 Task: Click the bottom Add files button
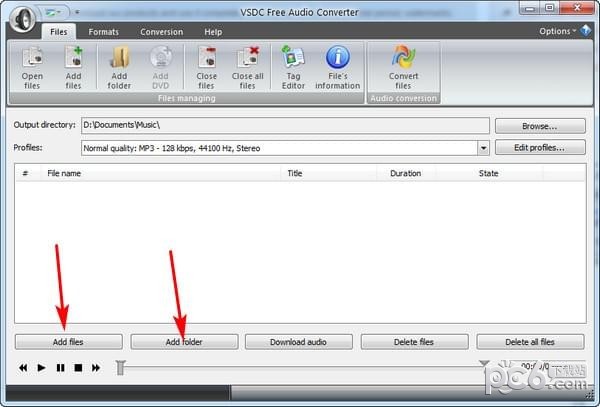pyautogui.click(x=69, y=342)
